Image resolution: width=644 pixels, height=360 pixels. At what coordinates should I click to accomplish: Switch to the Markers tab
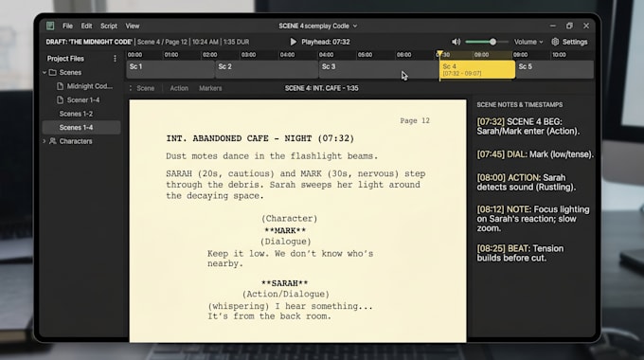pyautogui.click(x=210, y=88)
